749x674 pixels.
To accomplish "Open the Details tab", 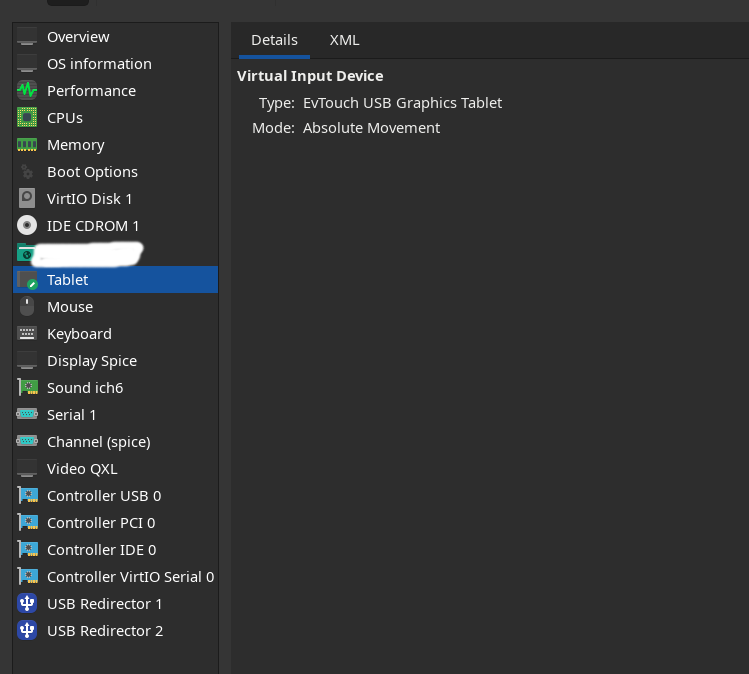I will [x=274, y=40].
